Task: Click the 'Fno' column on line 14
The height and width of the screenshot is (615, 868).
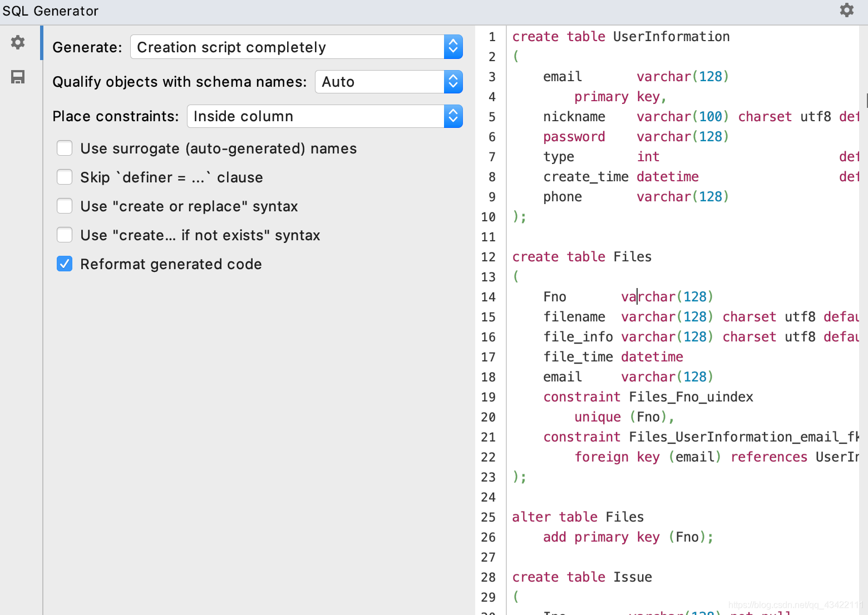Action: [x=555, y=297]
